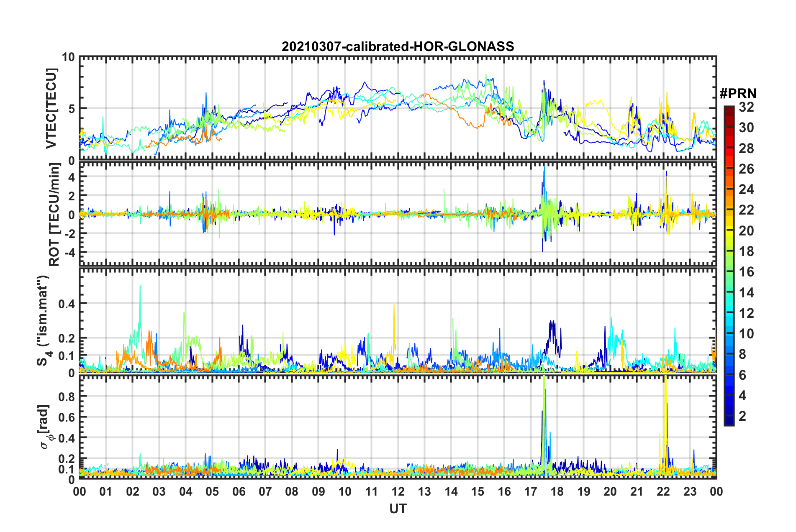The width and height of the screenshot is (796, 532).
Task: Click the plot title 20210307-calibrated-HOR-GLONASS
Action: point(398,46)
